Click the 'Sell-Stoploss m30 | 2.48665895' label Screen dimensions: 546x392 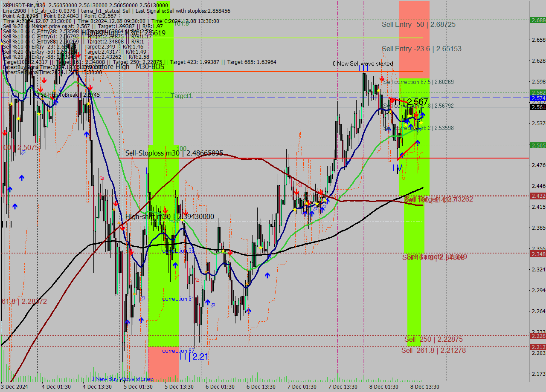pos(174,153)
